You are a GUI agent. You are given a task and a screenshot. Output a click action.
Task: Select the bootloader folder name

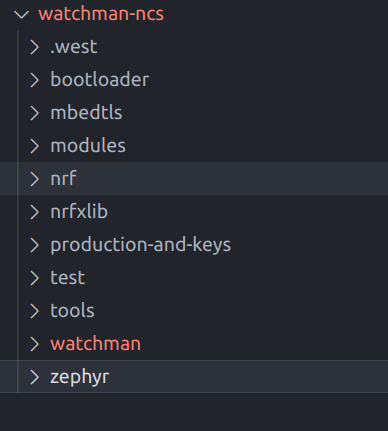[x=99, y=80]
